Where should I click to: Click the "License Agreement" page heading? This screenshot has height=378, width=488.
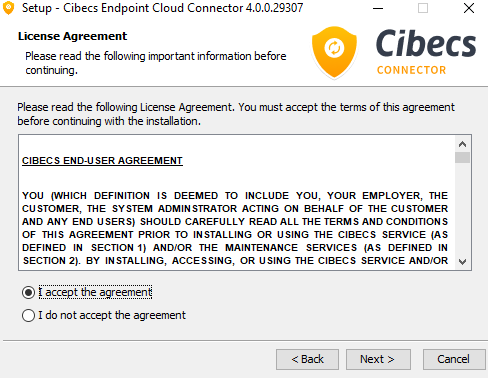tap(72, 36)
